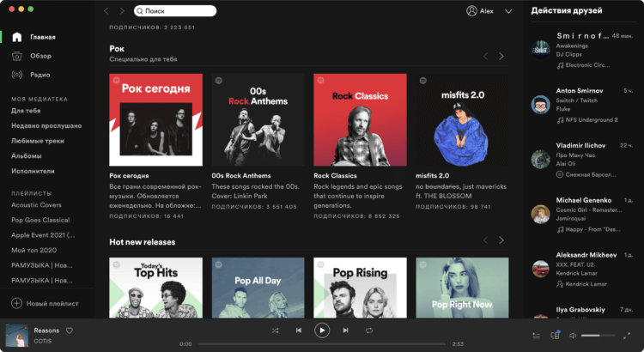
Task: Click the search magnifier icon
Action: (140, 11)
